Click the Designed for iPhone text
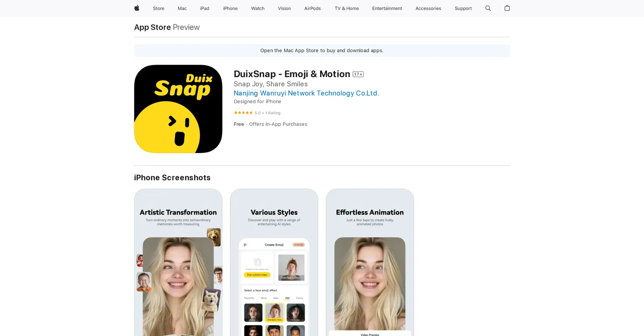This screenshot has height=336, width=644. point(258,101)
